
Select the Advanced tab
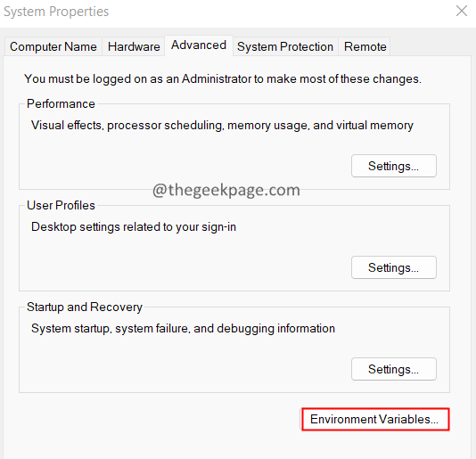[199, 45]
